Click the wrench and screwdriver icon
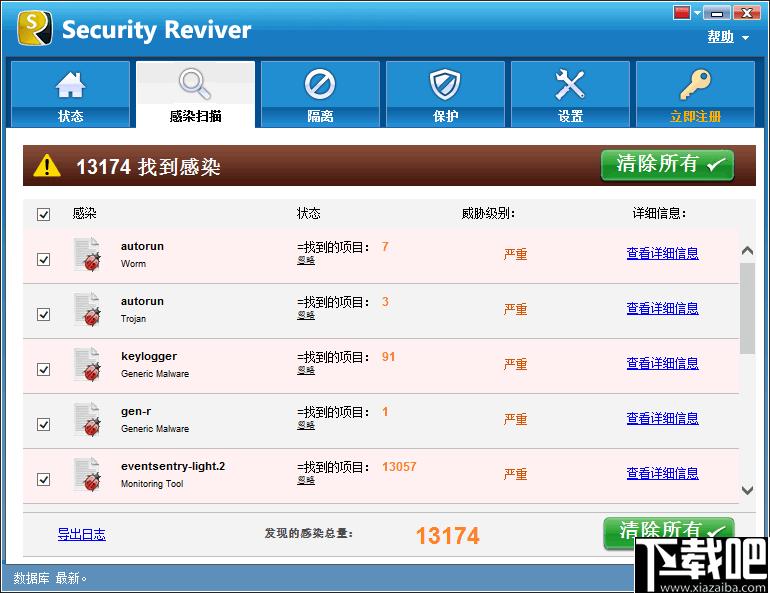Viewport: 770px width, 593px height. (570, 84)
